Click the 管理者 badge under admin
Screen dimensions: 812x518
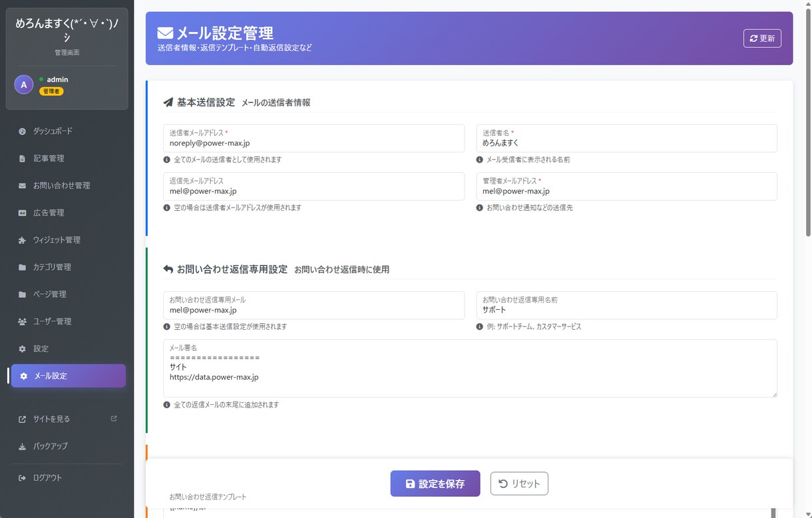tap(51, 91)
